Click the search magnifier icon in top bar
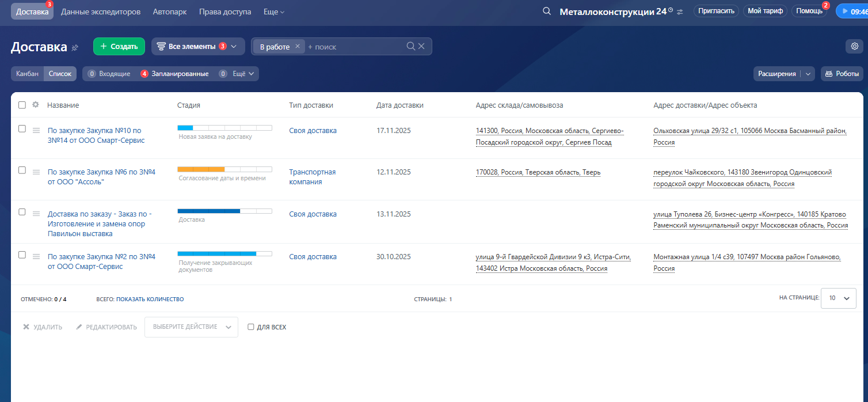Screen dimensions: 868x402 pos(547,12)
